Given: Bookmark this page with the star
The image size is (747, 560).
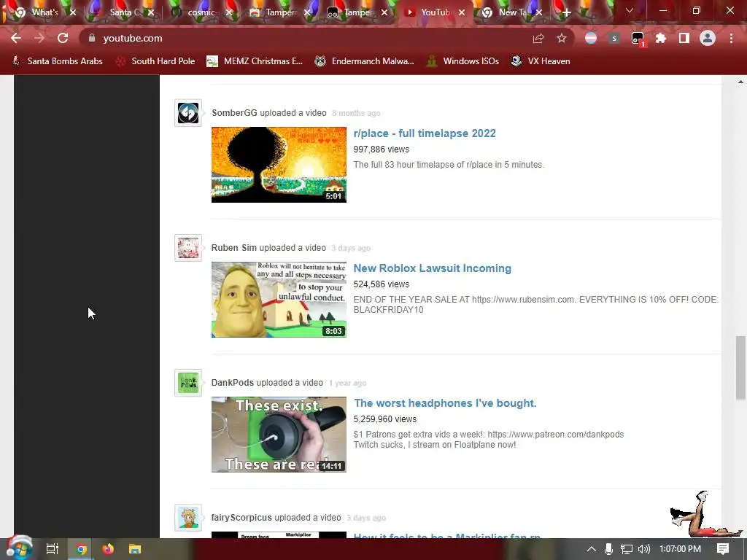Looking at the screenshot, I should (x=562, y=38).
